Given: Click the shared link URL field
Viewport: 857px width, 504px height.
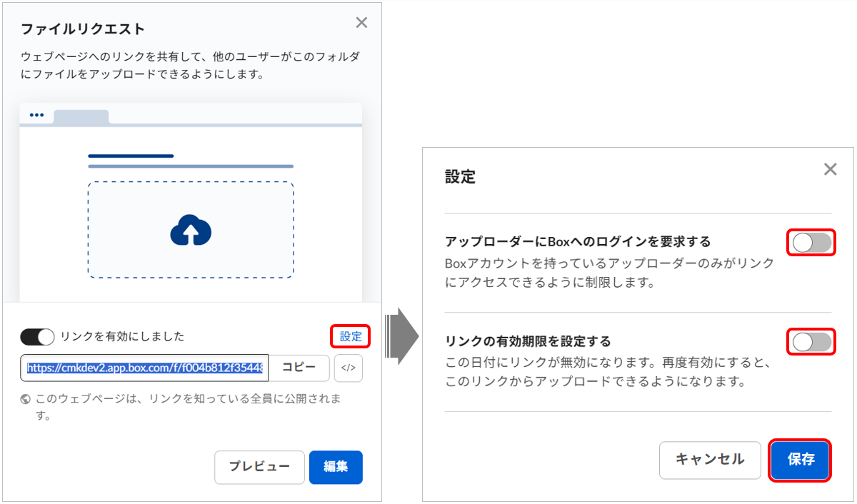Looking at the screenshot, I should [145, 368].
